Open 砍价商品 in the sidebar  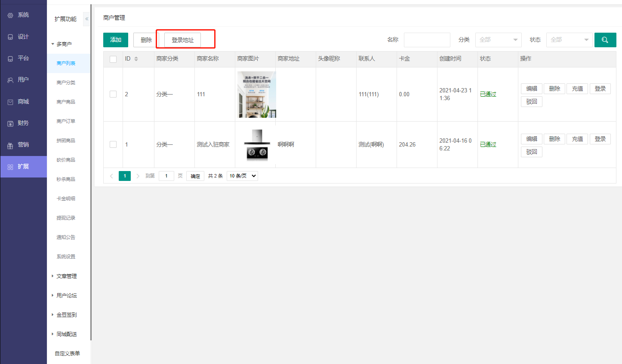coord(66,160)
